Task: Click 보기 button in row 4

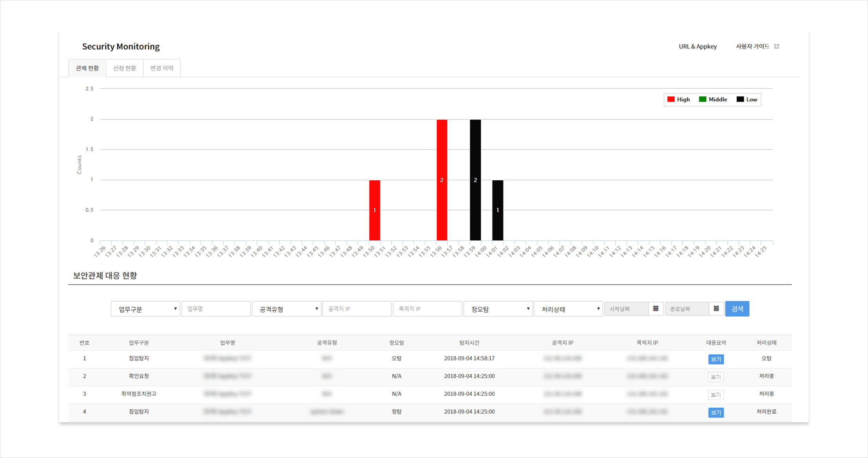Action: [716, 412]
